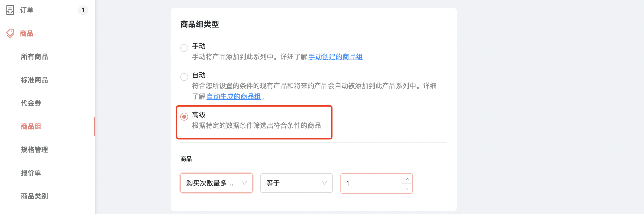
Task: Select the 自动 radio button
Action: pyautogui.click(x=184, y=76)
